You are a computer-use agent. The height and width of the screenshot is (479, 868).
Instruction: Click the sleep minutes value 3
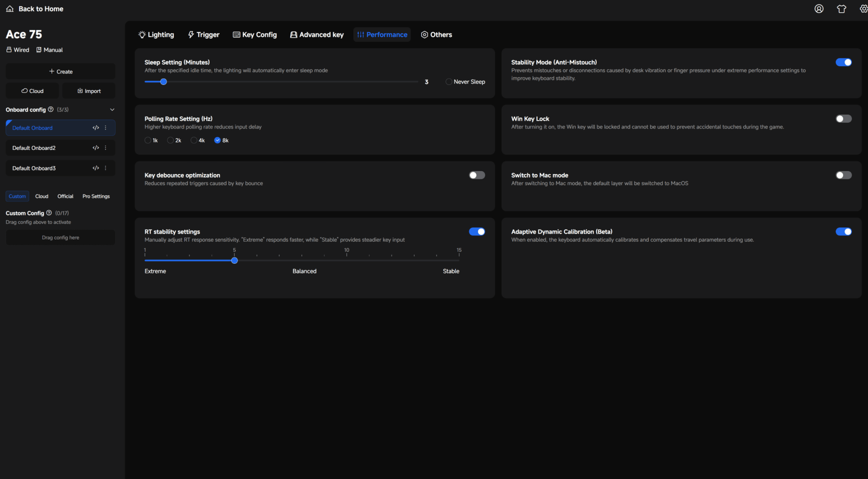426,82
